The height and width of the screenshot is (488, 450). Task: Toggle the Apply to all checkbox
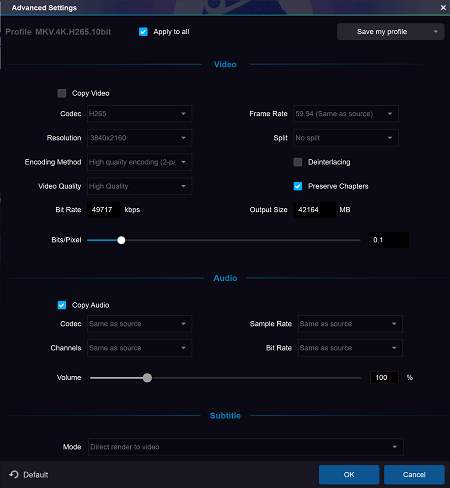(x=143, y=32)
